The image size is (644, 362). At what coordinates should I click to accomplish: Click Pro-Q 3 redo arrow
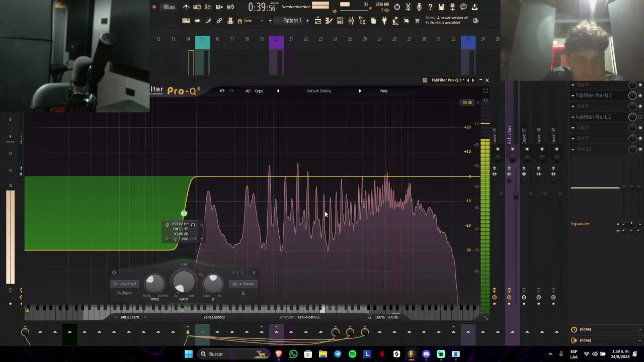[231, 90]
